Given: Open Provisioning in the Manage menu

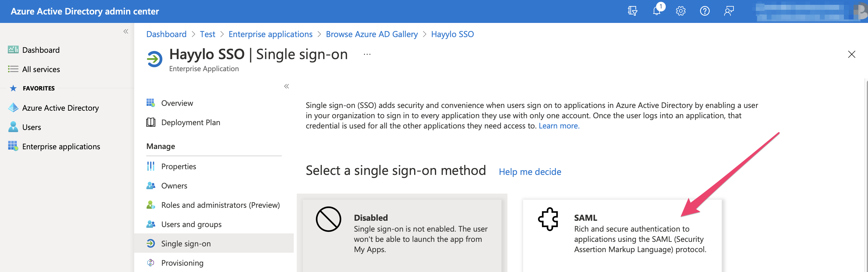Looking at the screenshot, I should 182,263.
